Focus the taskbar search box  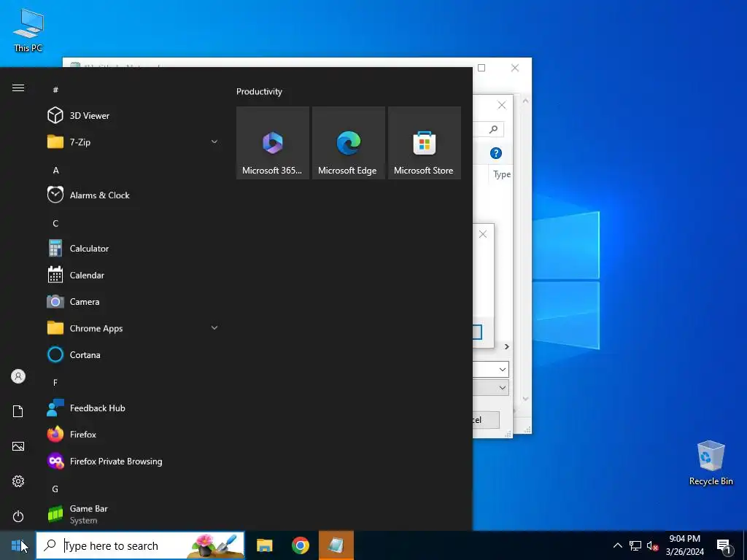[x=140, y=545]
